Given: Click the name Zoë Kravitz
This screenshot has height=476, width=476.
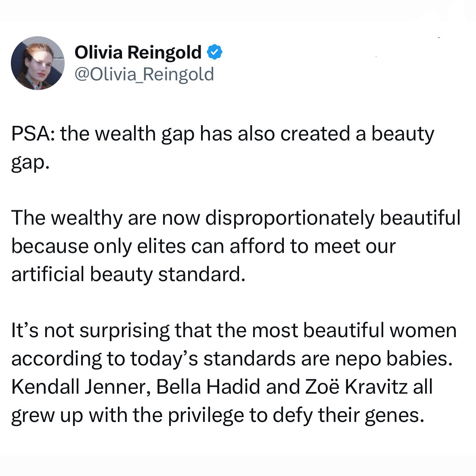Looking at the screenshot, I should pos(356,387).
